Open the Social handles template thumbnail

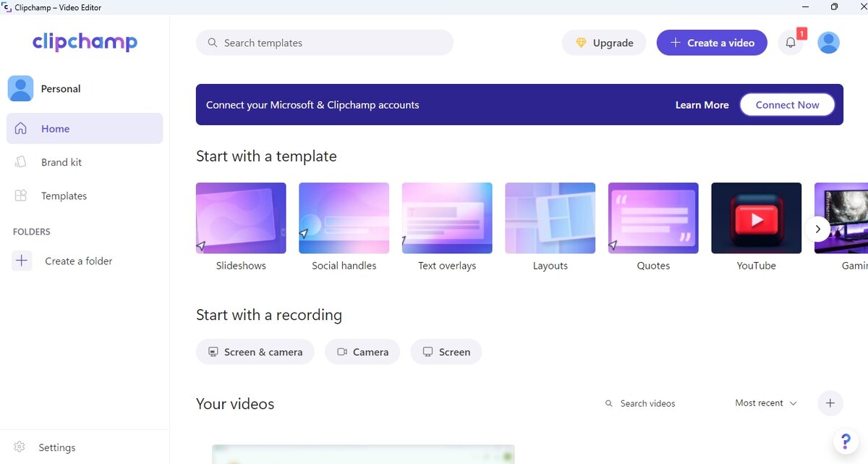344,218
